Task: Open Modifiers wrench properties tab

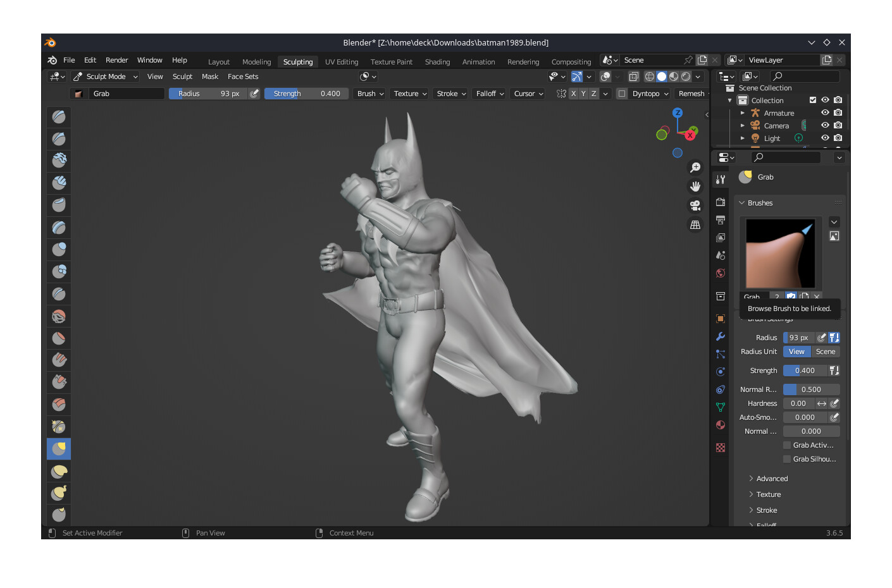Action: click(x=721, y=336)
